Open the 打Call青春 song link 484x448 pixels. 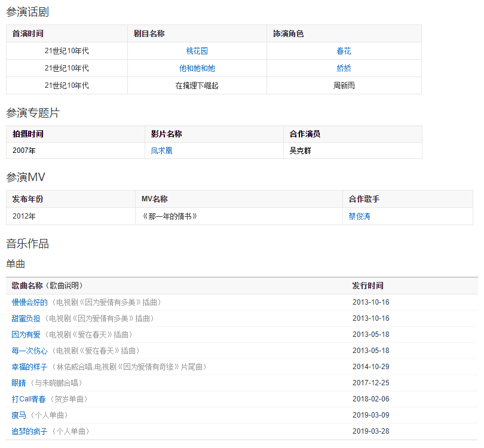click(x=28, y=399)
